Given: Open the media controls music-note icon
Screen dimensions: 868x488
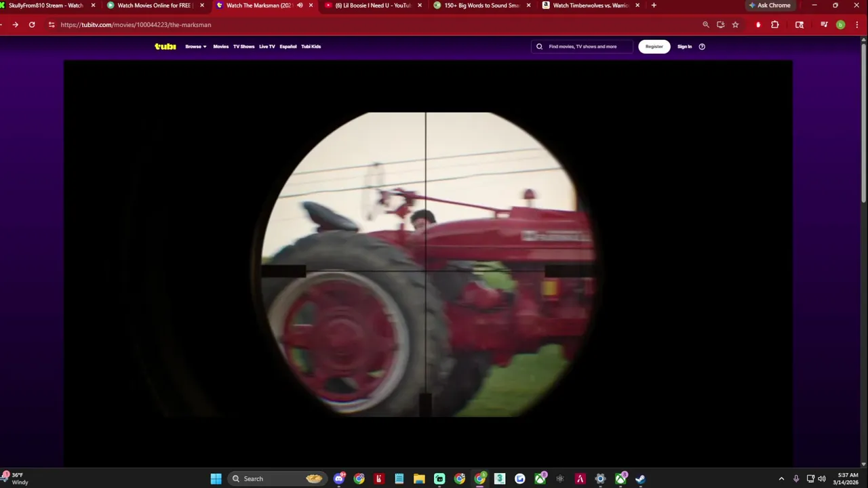Looking at the screenshot, I should 824,24.
